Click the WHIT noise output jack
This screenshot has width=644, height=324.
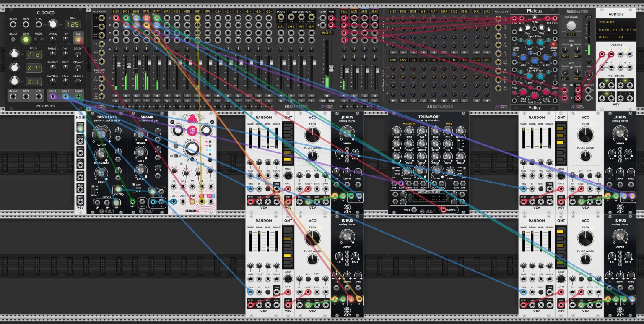[80, 129]
